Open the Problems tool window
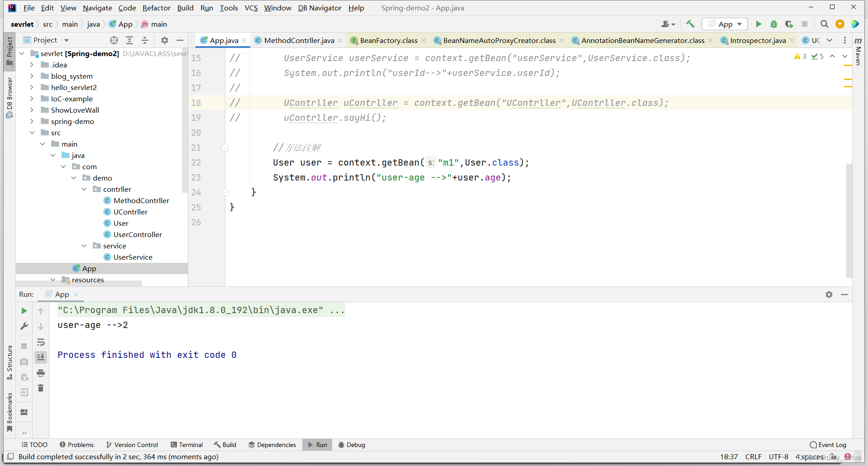Image resolution: width=868 pixels, height=466 pixels. click(76, 445)
